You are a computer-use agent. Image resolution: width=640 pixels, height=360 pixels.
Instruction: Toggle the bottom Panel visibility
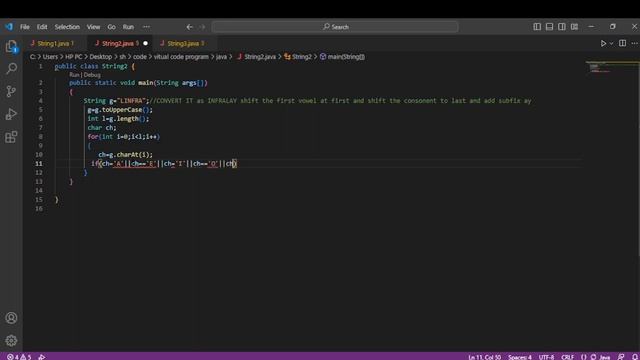tap(549, 27)
